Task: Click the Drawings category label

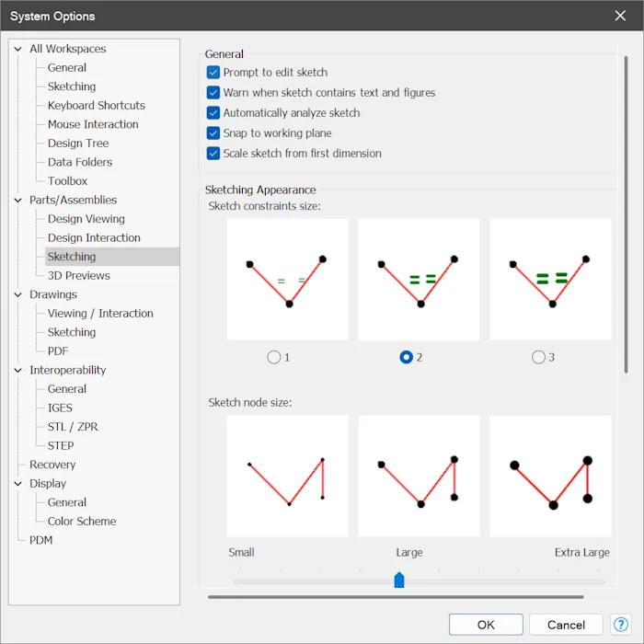Action: [x=53, y=294]
